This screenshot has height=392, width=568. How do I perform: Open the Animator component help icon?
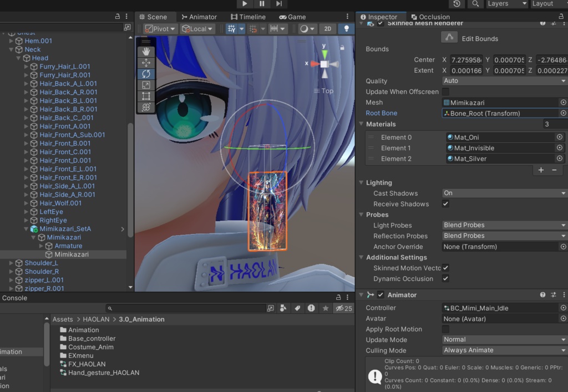542,294
